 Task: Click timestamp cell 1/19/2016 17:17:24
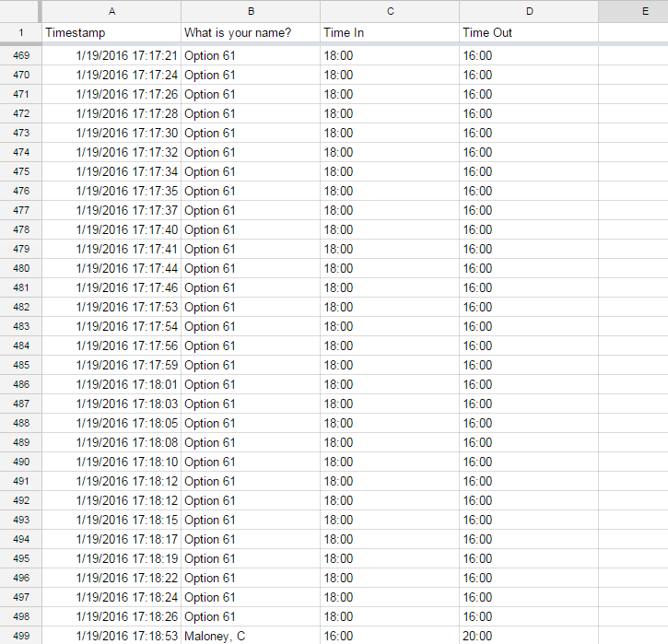pos(111,75)
